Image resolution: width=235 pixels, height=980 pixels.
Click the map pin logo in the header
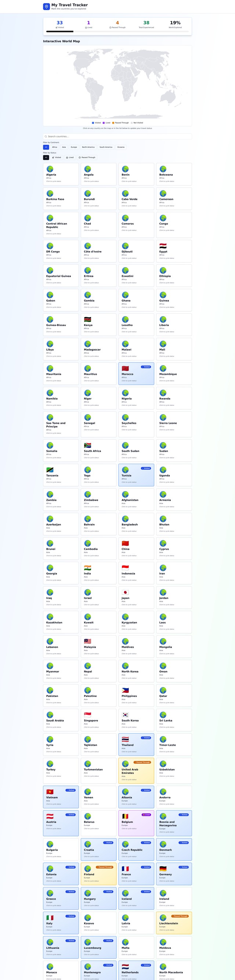(x=46, y=7)
